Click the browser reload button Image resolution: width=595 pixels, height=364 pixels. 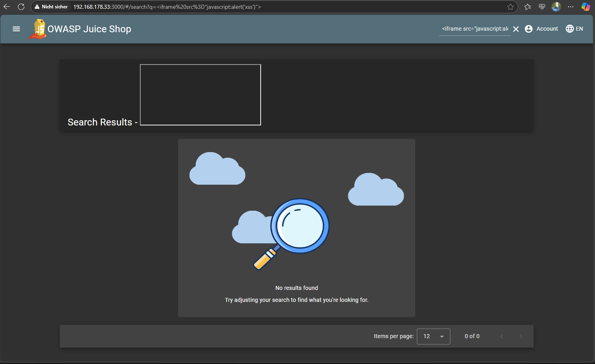click(21, 6)
